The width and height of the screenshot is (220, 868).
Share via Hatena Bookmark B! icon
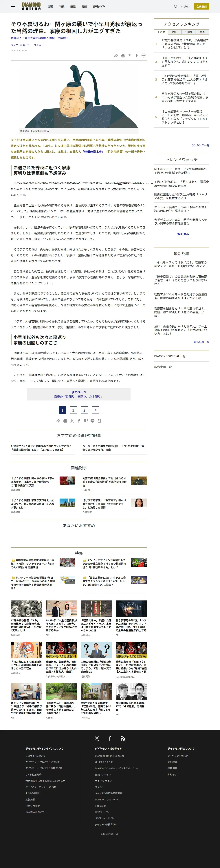[x=85, y=421]
